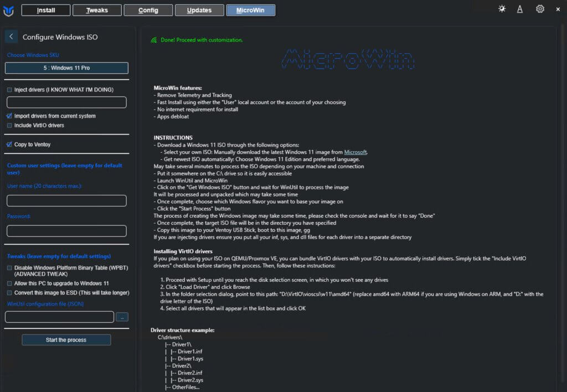This screenshot has height=392, width=567.
Task: Click 'No internet requirement for install' line
Action: tap(196, 109)
